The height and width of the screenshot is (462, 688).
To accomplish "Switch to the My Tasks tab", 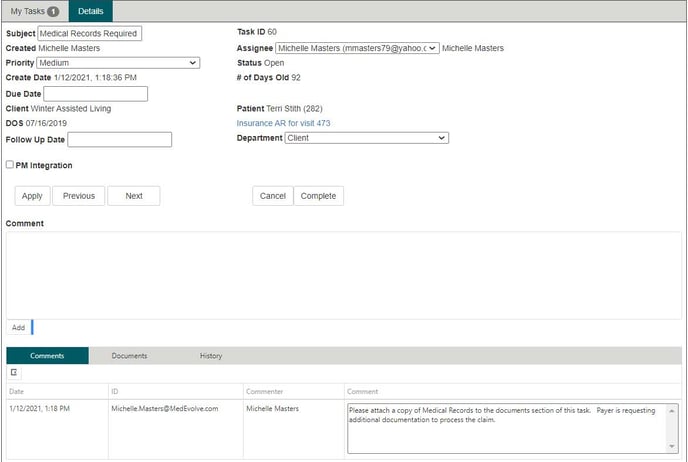I will [x=26, y=11].
